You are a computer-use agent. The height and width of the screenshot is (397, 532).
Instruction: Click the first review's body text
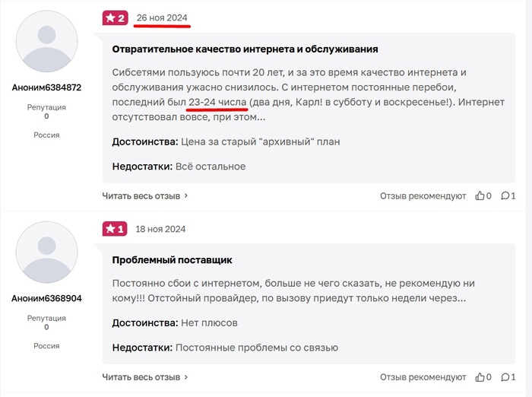(x=308, y=95)
